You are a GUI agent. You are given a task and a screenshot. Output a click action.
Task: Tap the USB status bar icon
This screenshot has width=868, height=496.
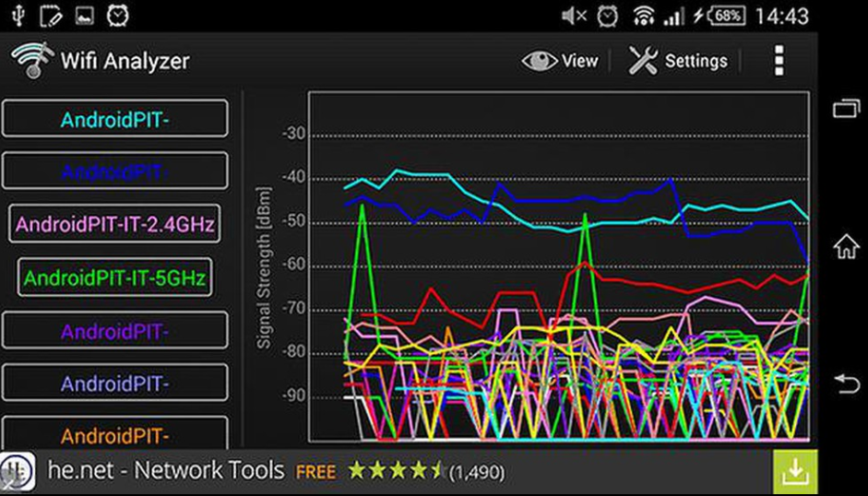point(18,16)
